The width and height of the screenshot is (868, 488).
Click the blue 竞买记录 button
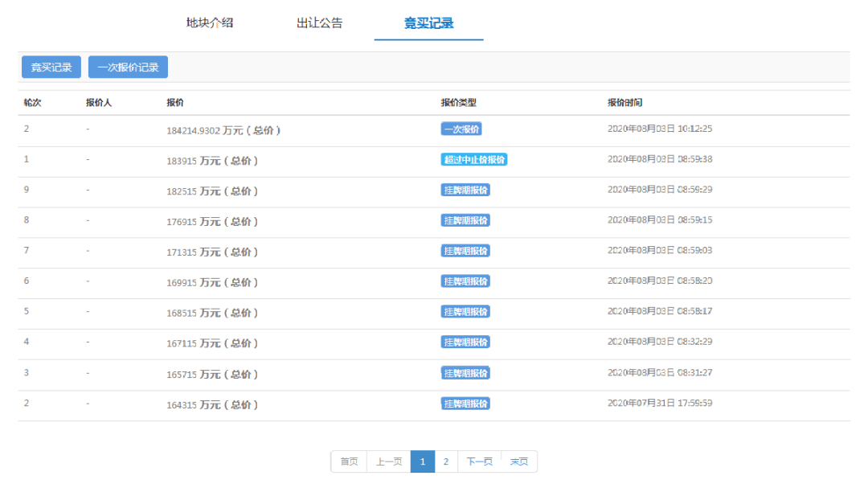[x=51, y=68]
